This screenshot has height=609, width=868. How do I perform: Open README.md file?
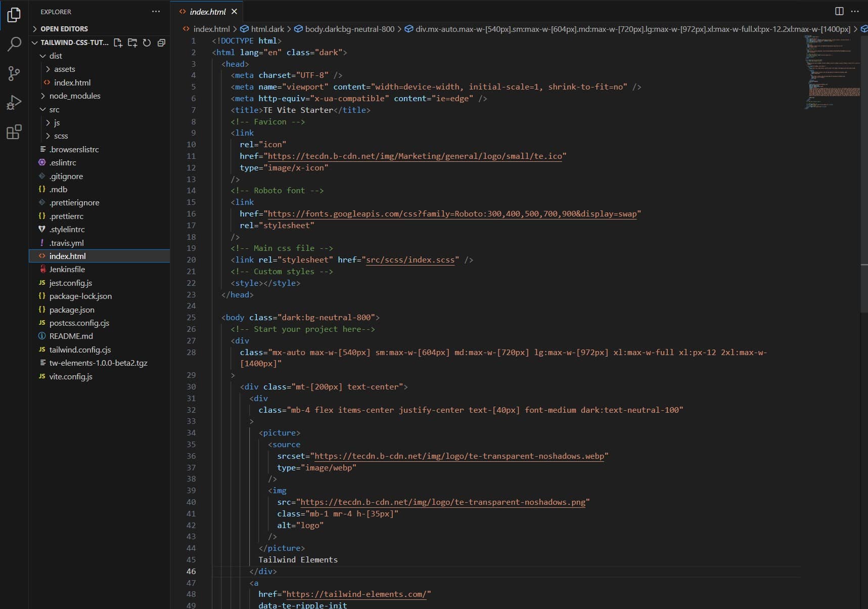[99, 336]
